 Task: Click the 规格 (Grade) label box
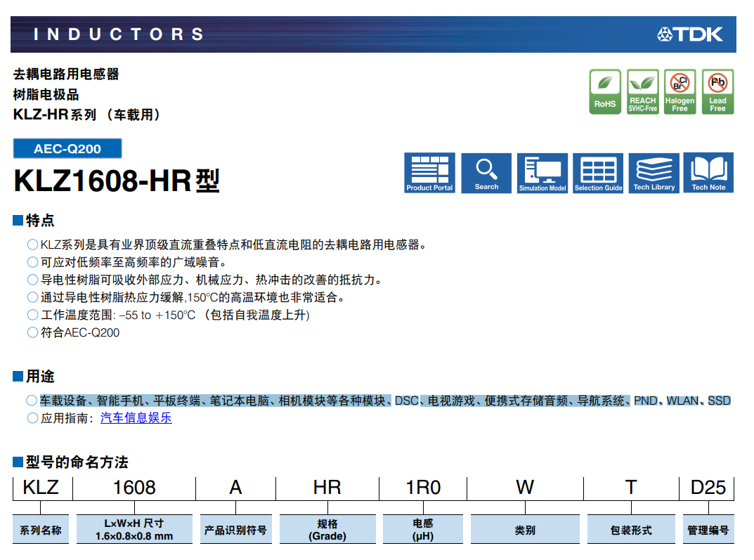327,530
